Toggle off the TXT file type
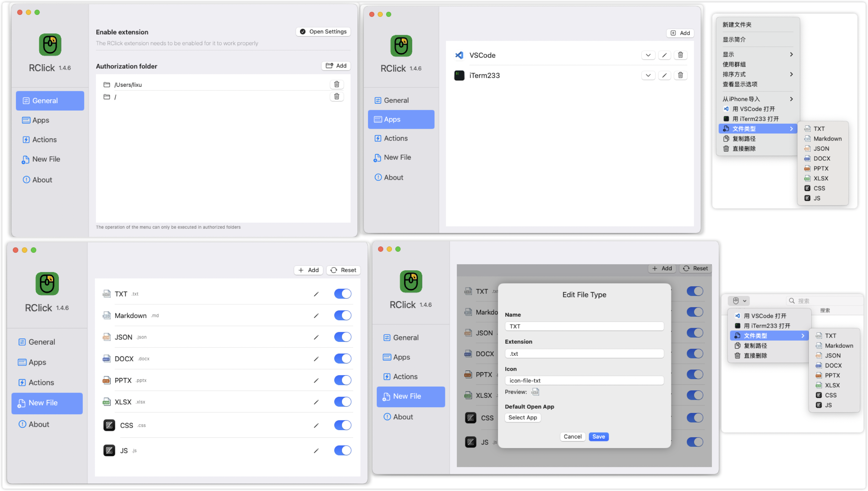868x491 pixels. (342, 294)
